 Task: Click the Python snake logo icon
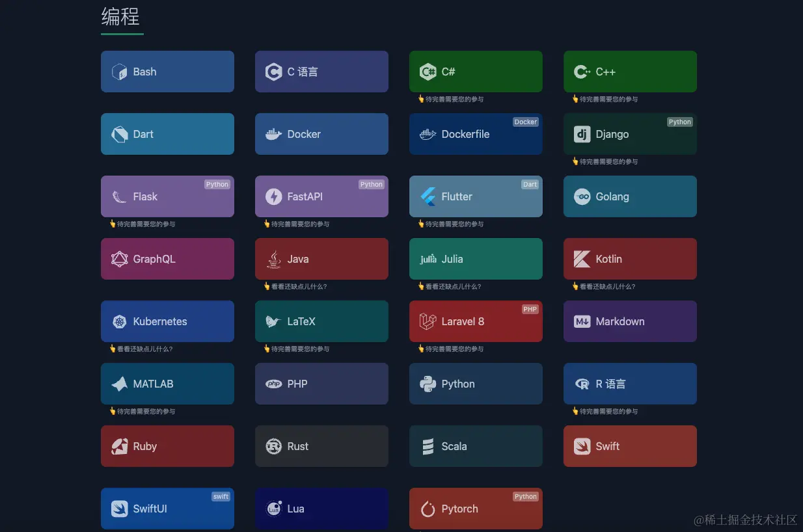[x=428, y=384]
